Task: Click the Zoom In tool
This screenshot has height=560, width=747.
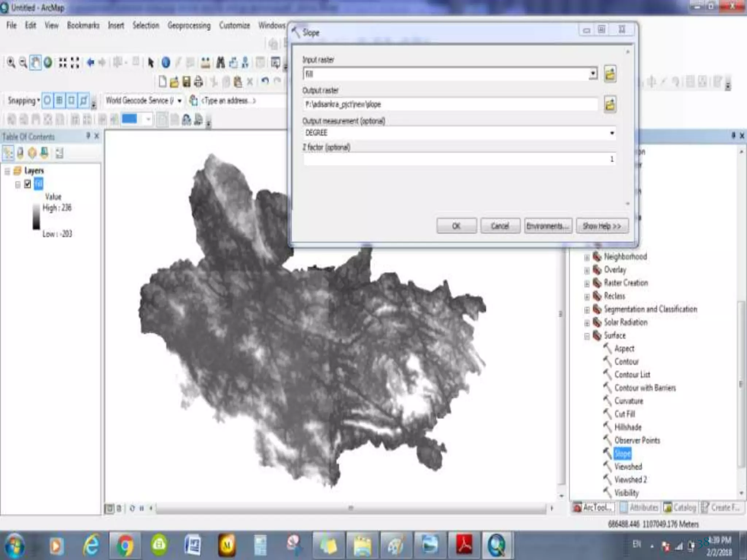Action: (x=11, y=63)
